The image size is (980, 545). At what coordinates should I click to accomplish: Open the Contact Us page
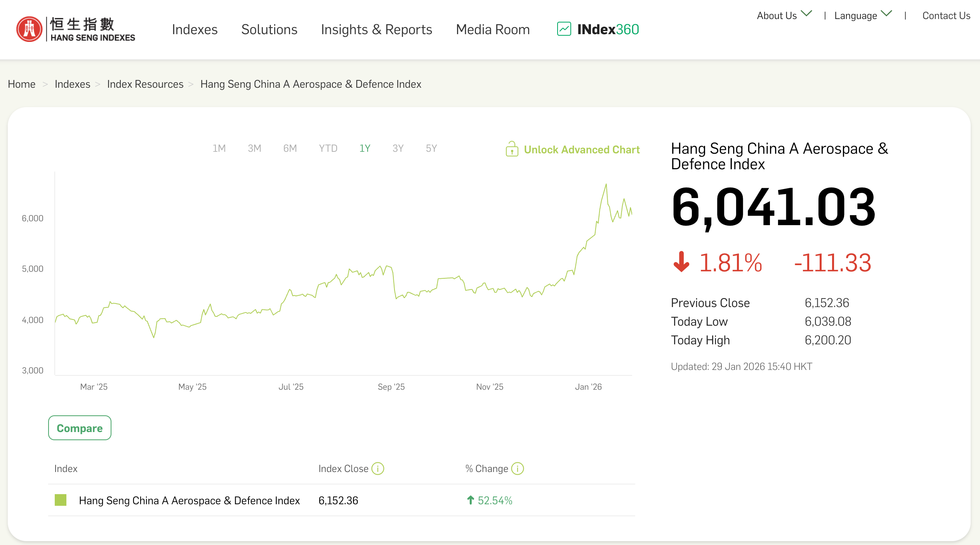[946, 15]
